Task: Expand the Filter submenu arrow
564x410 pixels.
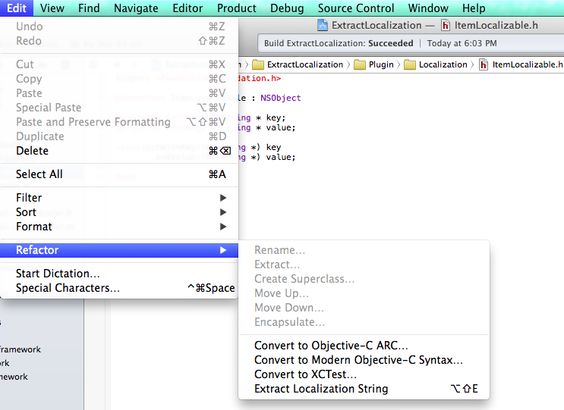Action: (x=223, y=198)
